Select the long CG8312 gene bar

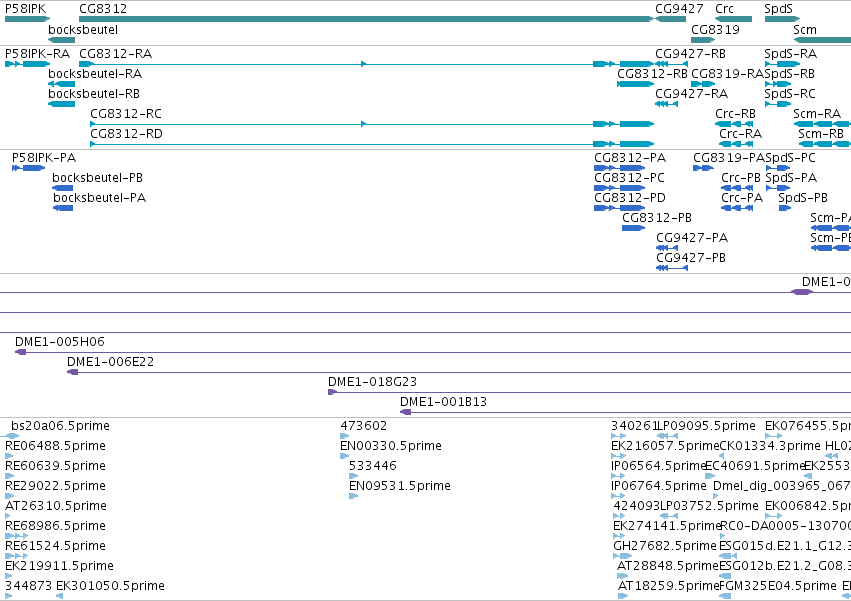[x=366, y=20]
